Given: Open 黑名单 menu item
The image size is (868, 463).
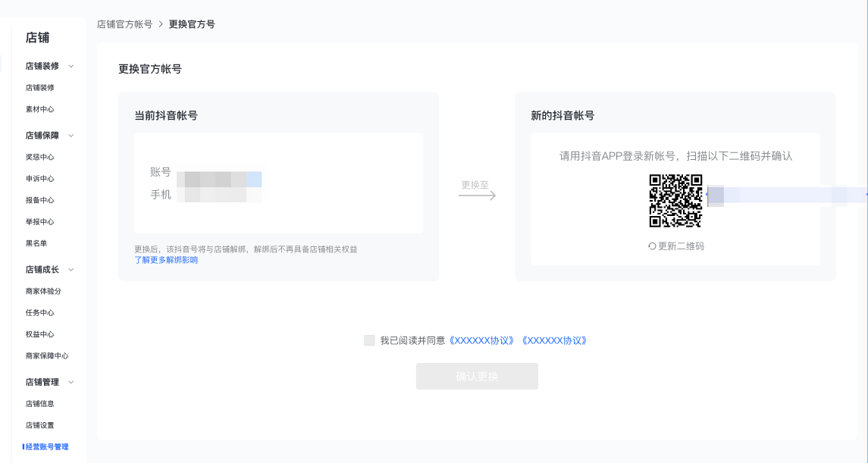Looking at the screenshot, I should (x=36, y=243).
